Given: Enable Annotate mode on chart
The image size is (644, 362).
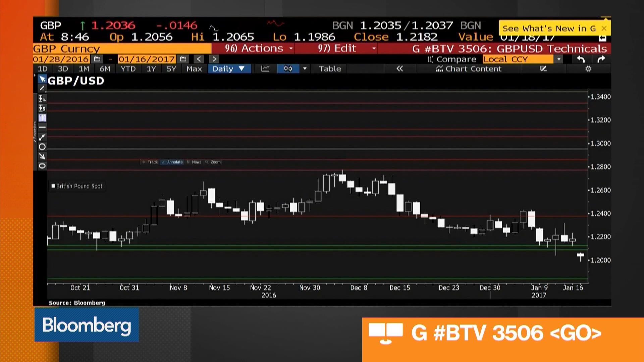Looking at the screenshot, I should [172, 162].
